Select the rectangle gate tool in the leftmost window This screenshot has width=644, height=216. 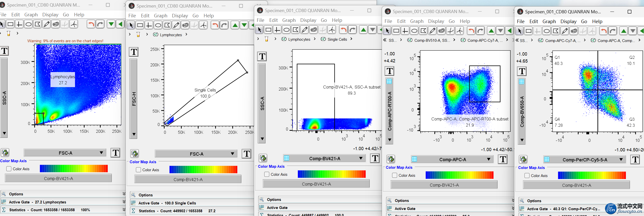(10, 24)
